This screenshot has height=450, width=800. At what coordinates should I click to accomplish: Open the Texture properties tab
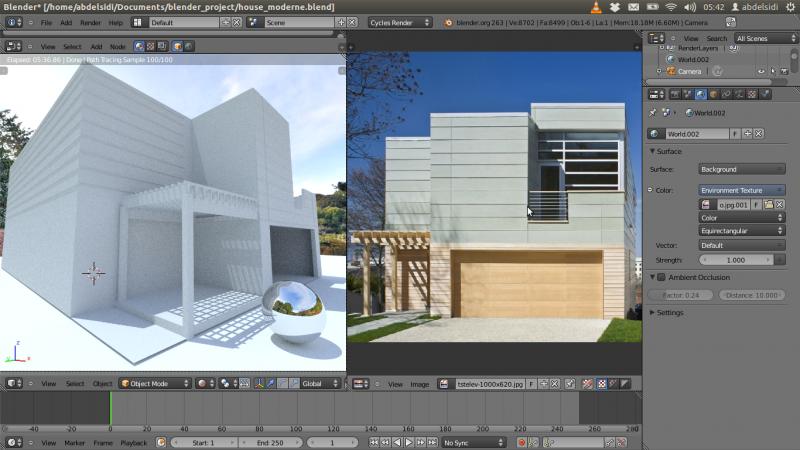pos(752,94)
